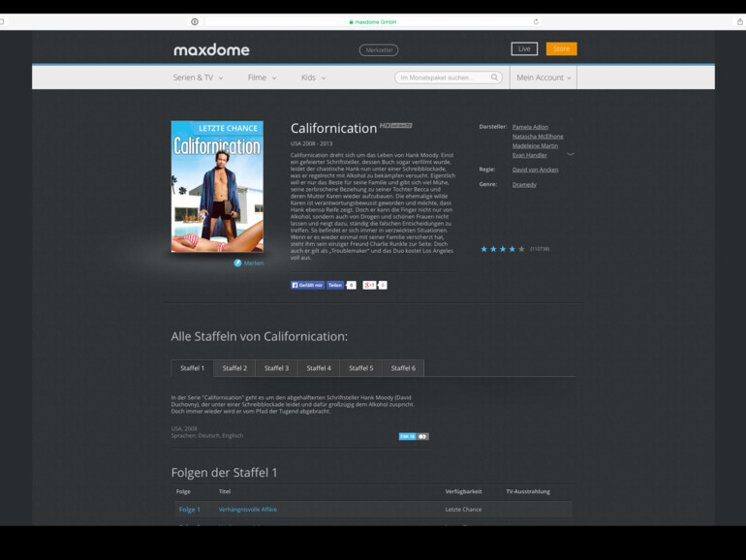This screenshot has height=560, width=746.
Task: Click the search magnifier icon
Action: [x=494, y=78]
